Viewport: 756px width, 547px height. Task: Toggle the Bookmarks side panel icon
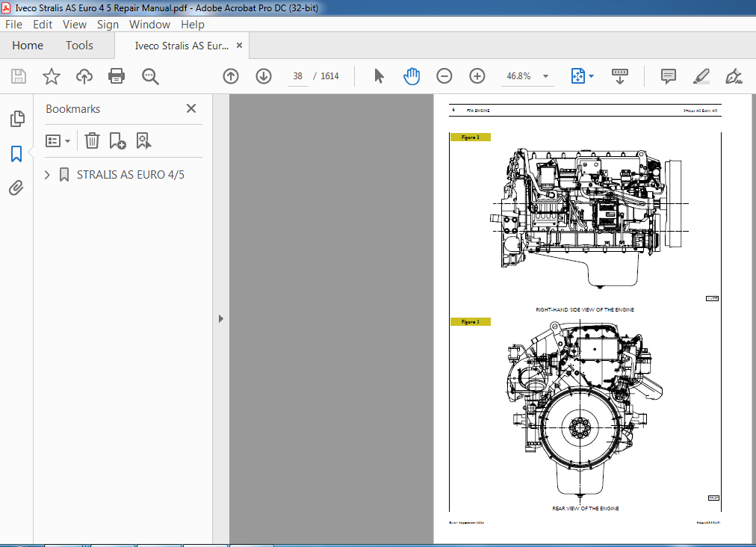coord(16,154)
